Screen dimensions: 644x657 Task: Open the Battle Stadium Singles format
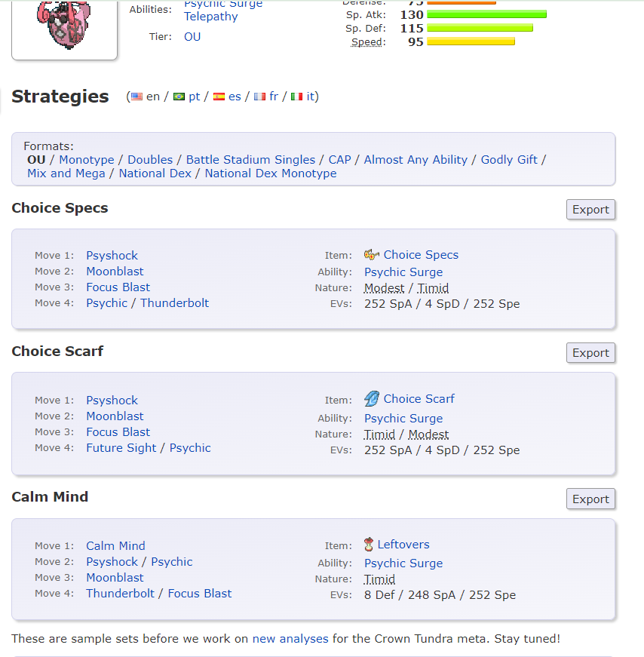(250, 160)
